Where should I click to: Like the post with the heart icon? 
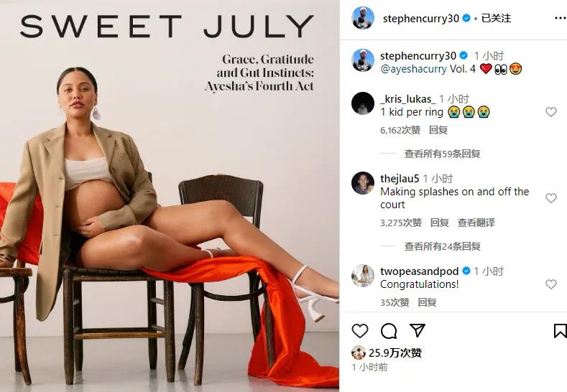[x=360, y=330]
